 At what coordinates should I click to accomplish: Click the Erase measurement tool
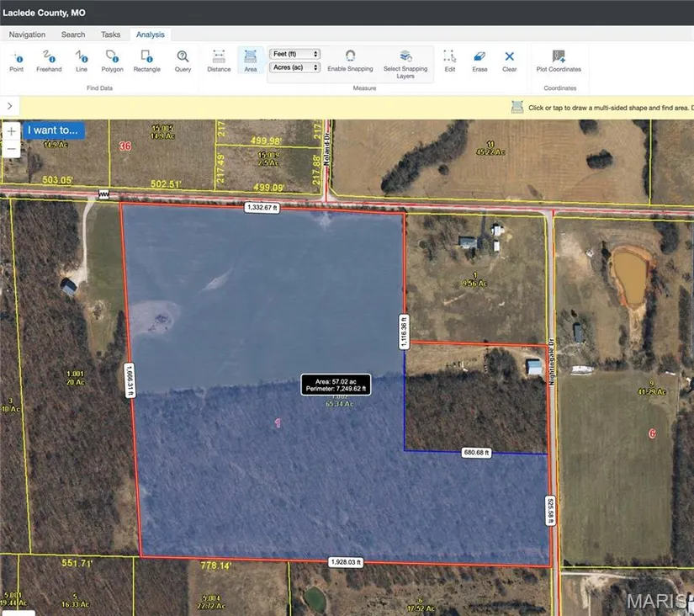tap(479, 60)
